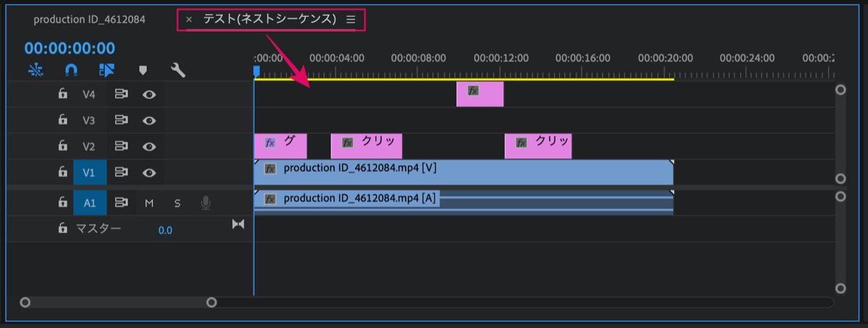Image resolution: width=868 pixels, height=328 pixels.
Task: Toggle A1 track targeting
Action: 90,203
